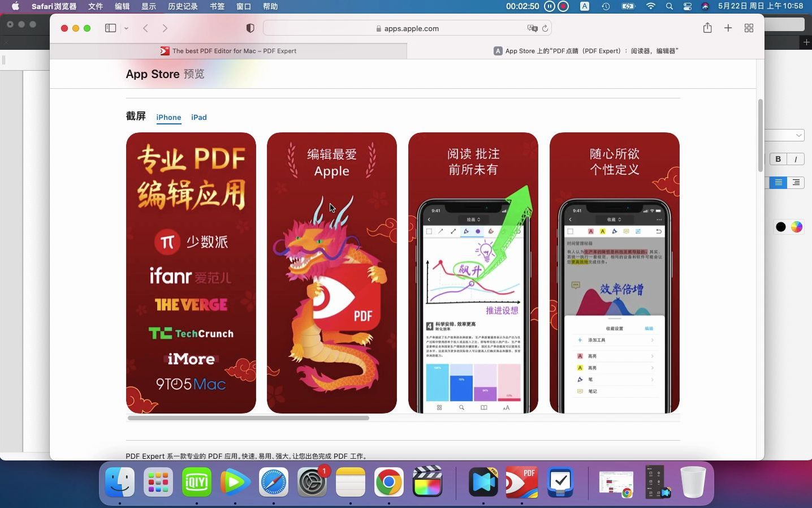Open Launchpad from the Dock
812x508 pixels.
[158, 482]
